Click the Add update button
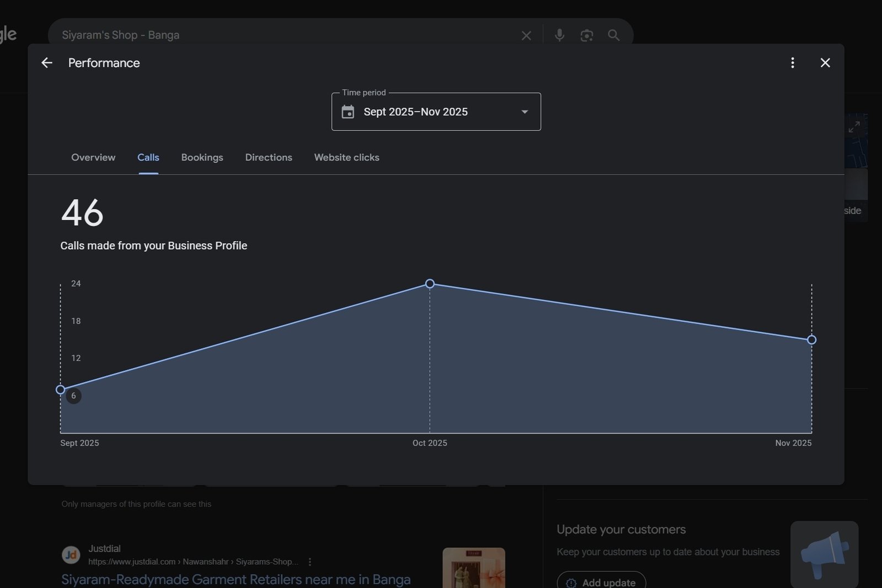 pos(601,581)
